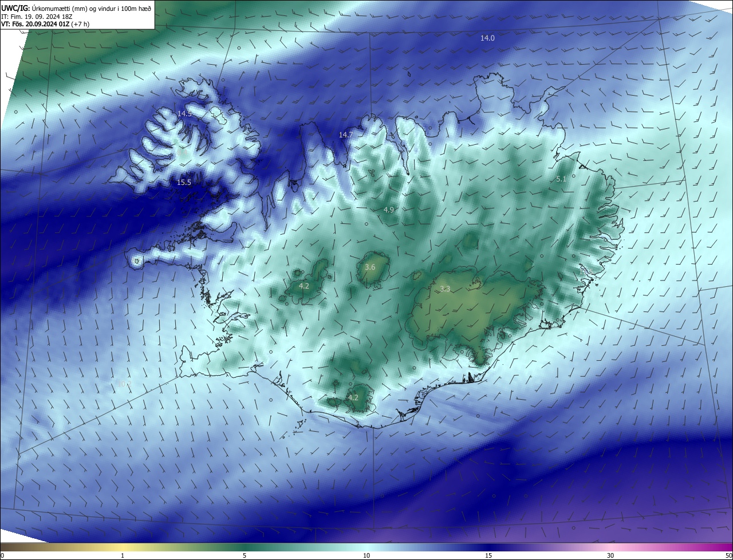Click the 4.9 value label on the map

(389, 210)
